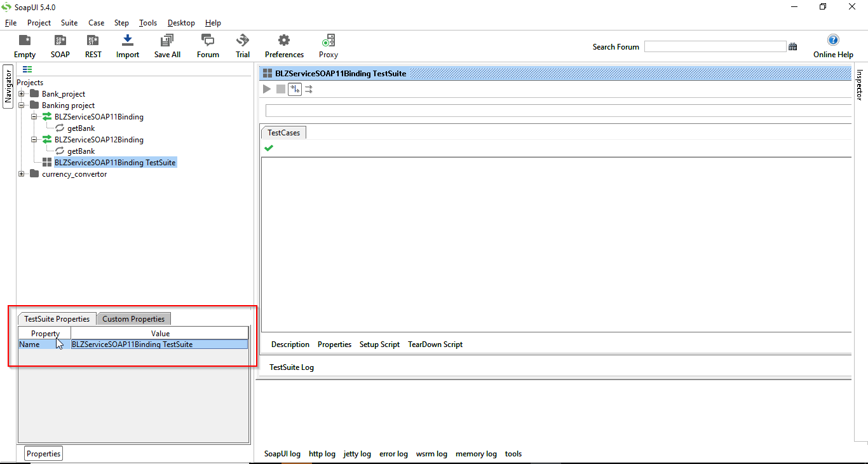Expand the currency_convertor project
The width and height of the screenshot is (868, 464).
21,174
